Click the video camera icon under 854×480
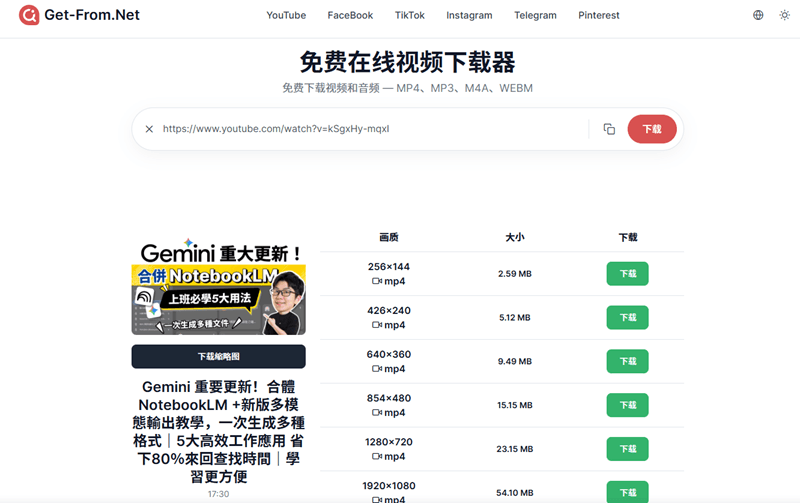The height and width of the screenshot is (503, 800). pos(377,413)
